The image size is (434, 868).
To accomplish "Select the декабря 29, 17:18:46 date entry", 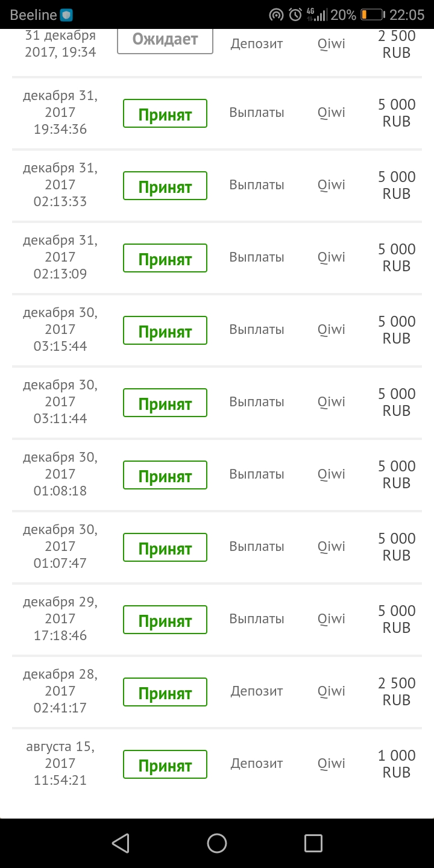I will pos(60,618).
